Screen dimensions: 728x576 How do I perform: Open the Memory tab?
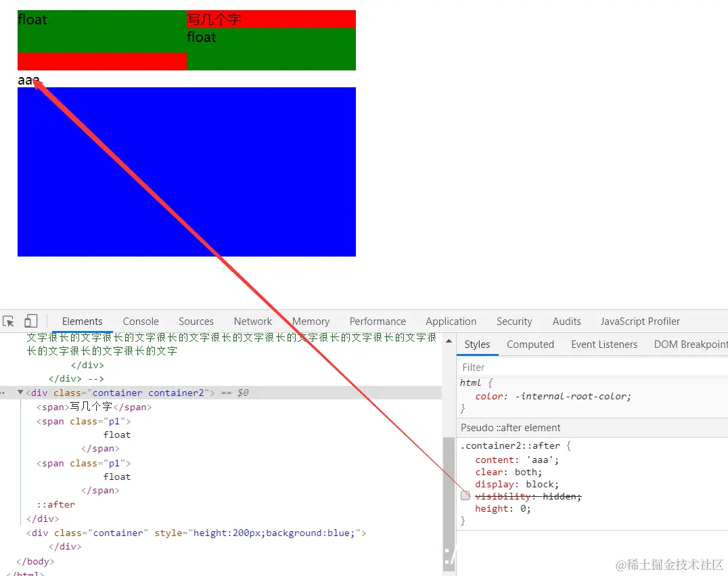(311, 322)
